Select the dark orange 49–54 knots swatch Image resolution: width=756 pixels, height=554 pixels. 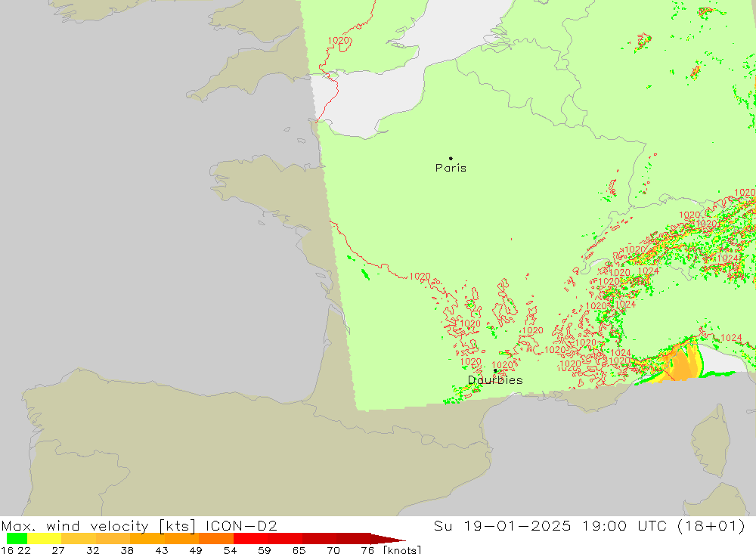[x=216, y=539]
